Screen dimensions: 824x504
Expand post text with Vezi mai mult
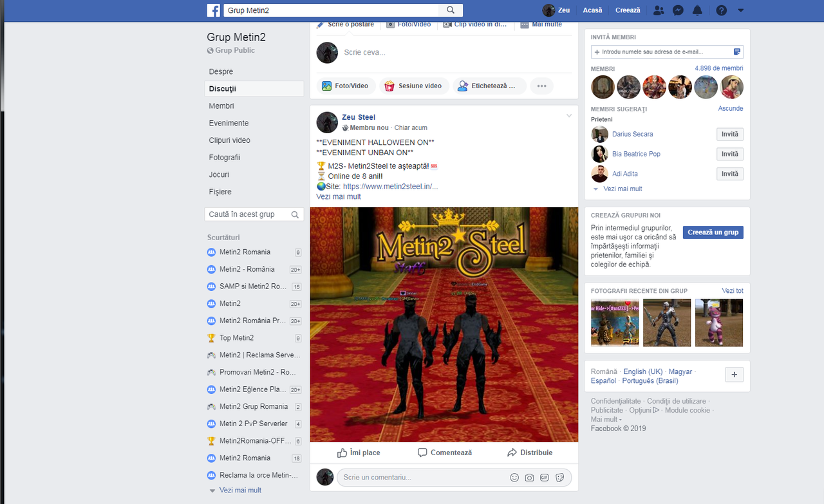[x=339, y=196]
